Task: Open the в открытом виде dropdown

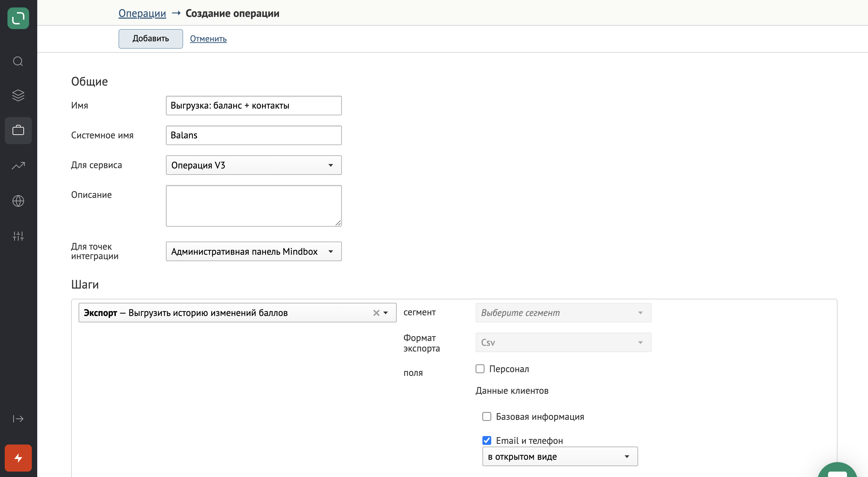Action: coord(560,456)
